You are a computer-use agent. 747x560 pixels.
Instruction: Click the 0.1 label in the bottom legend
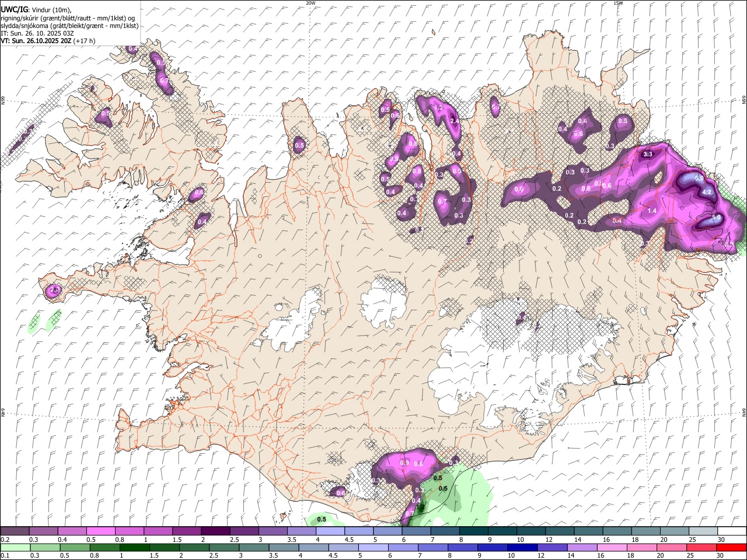pyautogui.click(x=5, y=556)
